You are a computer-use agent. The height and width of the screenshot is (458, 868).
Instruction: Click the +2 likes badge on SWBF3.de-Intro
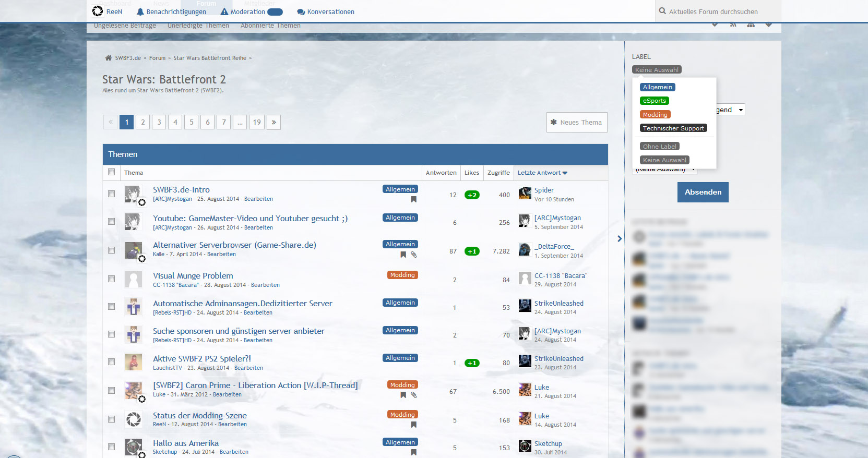pyautogui.click(x=472, y=195)
